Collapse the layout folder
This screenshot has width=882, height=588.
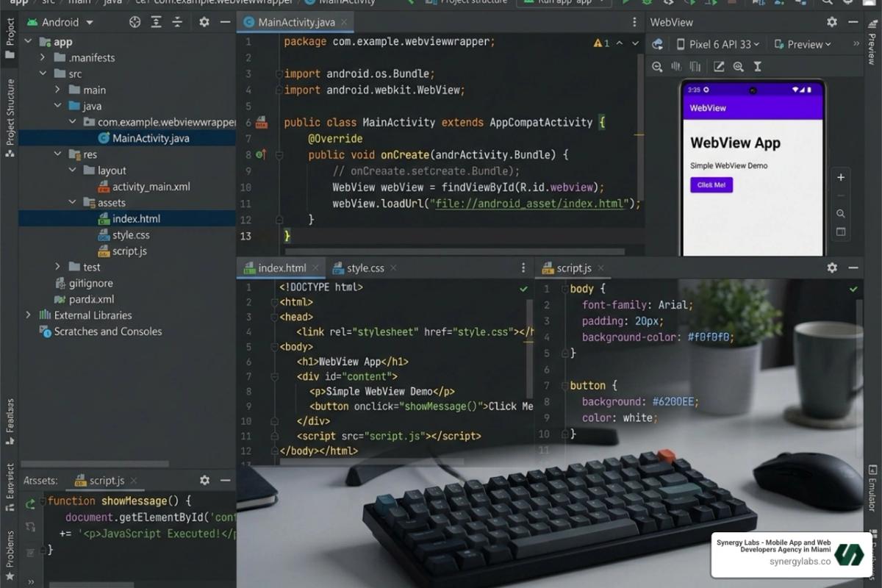(x=73, y=171)
